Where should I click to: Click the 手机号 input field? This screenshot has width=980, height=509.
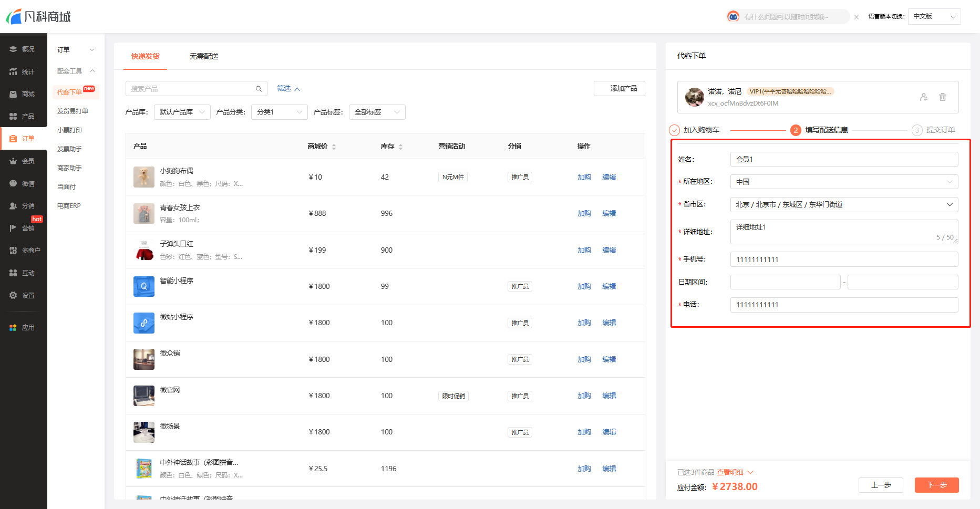[x=844, y=259]
